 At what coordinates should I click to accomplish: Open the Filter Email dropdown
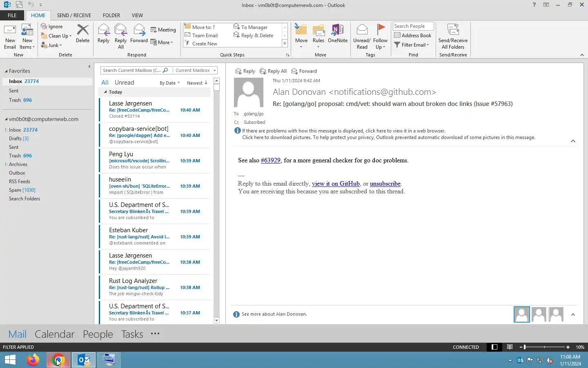click(x=411, y=45)
